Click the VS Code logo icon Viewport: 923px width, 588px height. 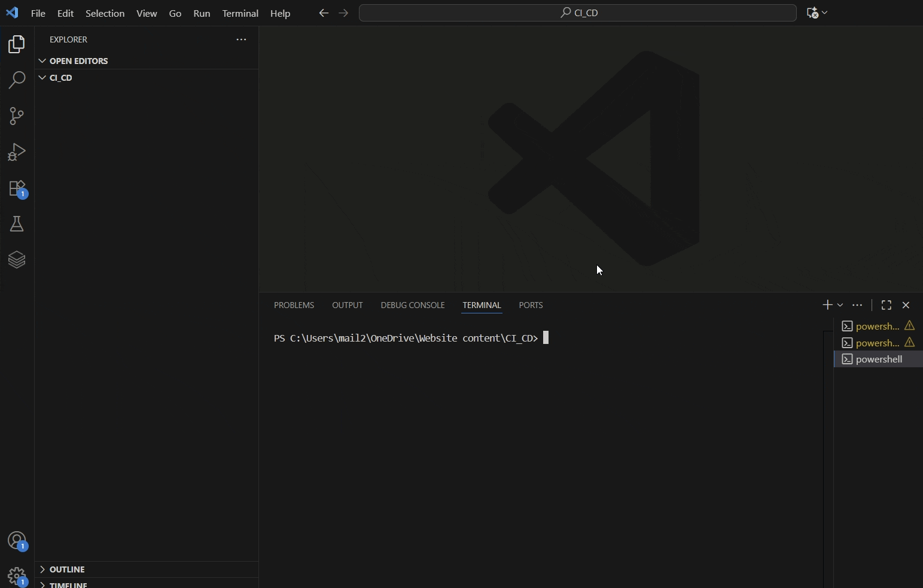[x=12, y=13]
